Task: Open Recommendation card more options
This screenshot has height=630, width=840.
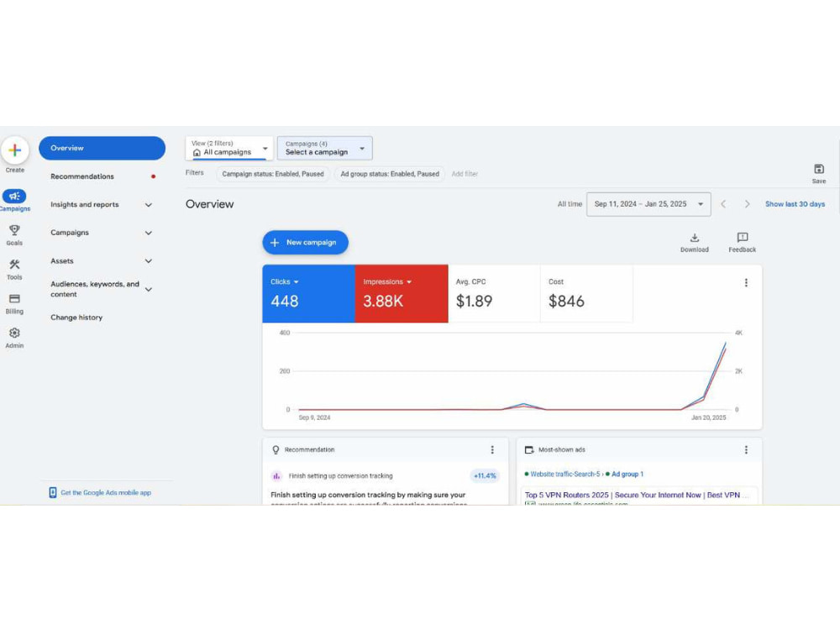Action: point(492,450)
